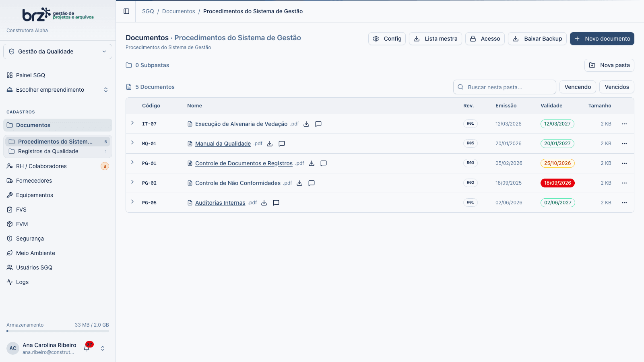Expand the PG-01 document row
644x362 pixels.
(132, 162)
